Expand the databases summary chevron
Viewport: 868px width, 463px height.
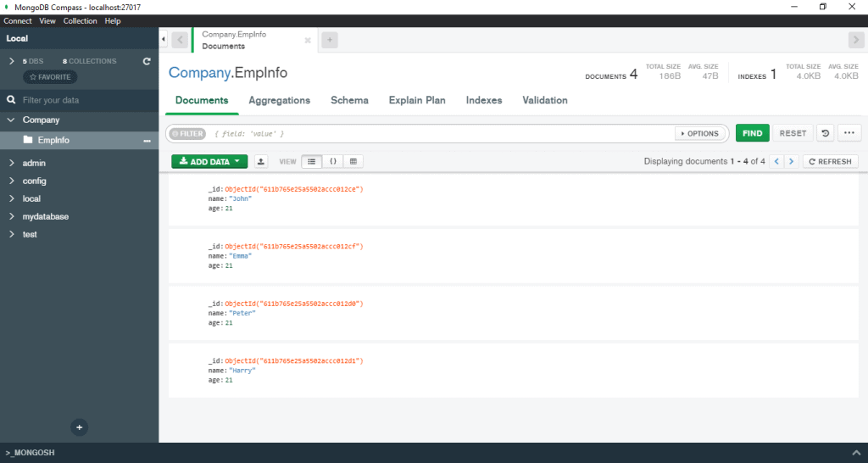coord(12,61)
